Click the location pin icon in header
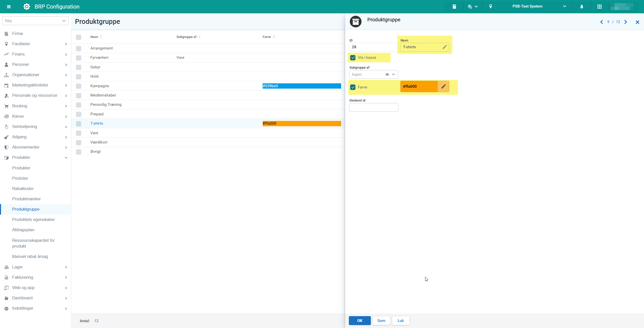Screen dimensions: 644x328 (x=491, y=7)
